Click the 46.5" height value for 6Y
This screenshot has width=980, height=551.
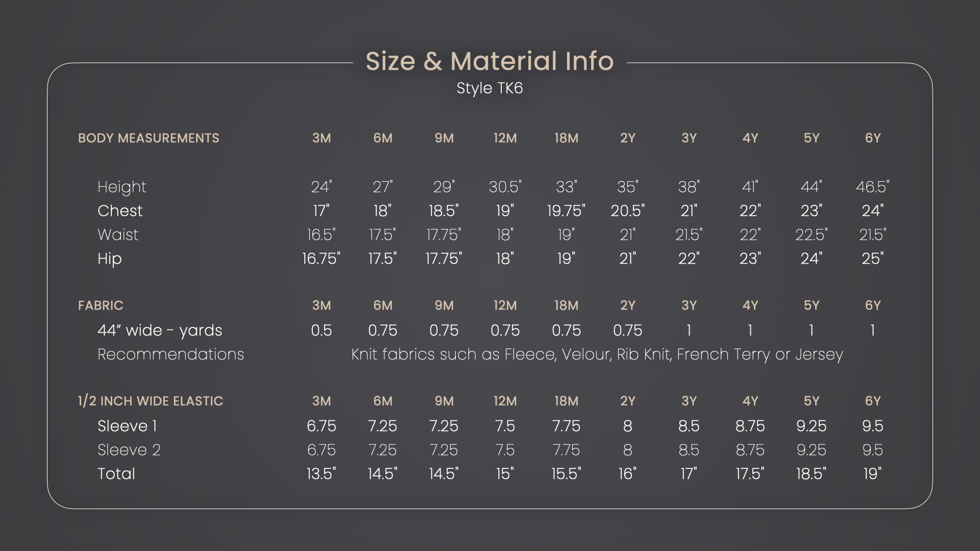[x=872, y=187]
